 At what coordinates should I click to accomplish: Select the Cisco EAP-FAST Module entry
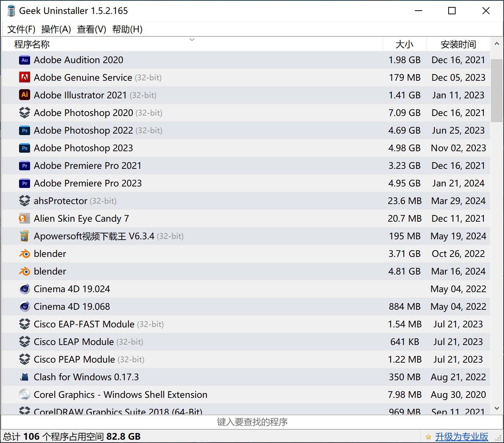point(246,324)
